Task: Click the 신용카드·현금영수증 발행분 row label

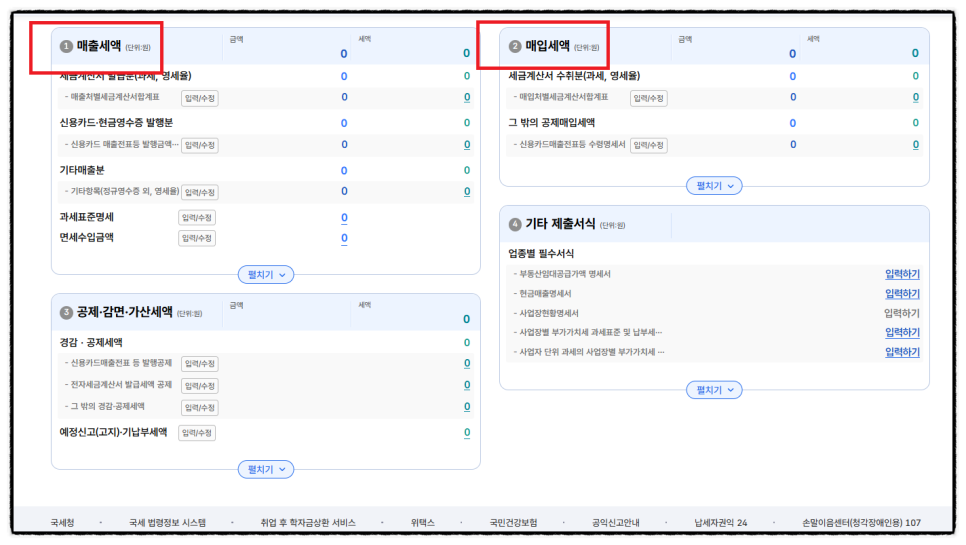Action: [116, 123]
